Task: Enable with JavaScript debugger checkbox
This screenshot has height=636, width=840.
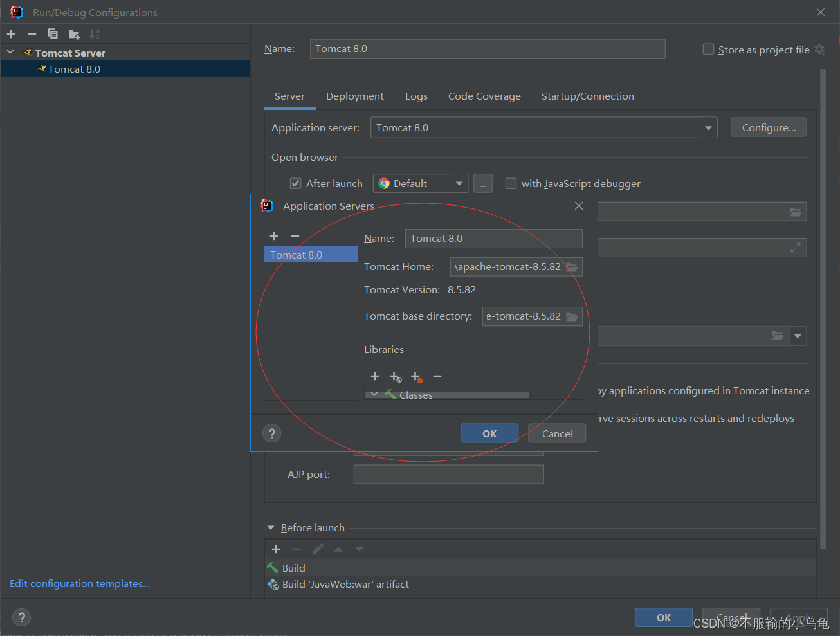Action: click(511, 183)
